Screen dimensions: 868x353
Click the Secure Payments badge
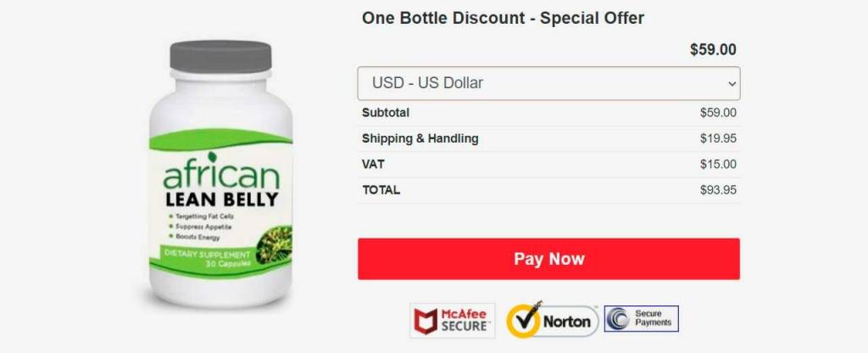click(641, 319)
